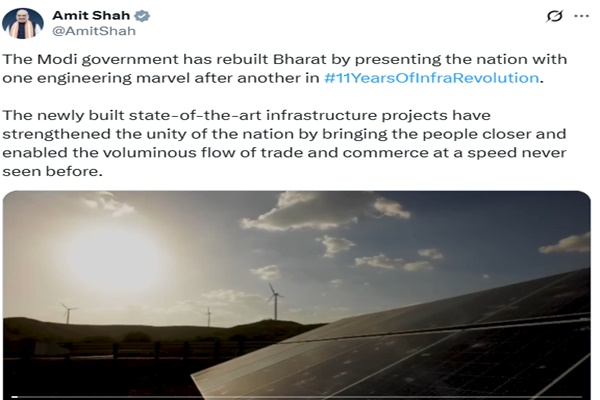Open the Amit Shah display name
Viewport: 600px width, 400px height.
click(91, 15)
